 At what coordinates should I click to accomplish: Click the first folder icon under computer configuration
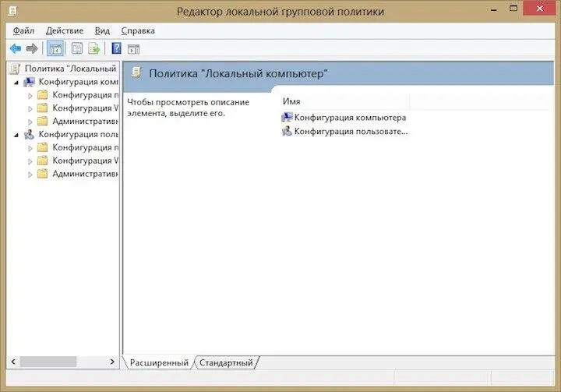43,95
